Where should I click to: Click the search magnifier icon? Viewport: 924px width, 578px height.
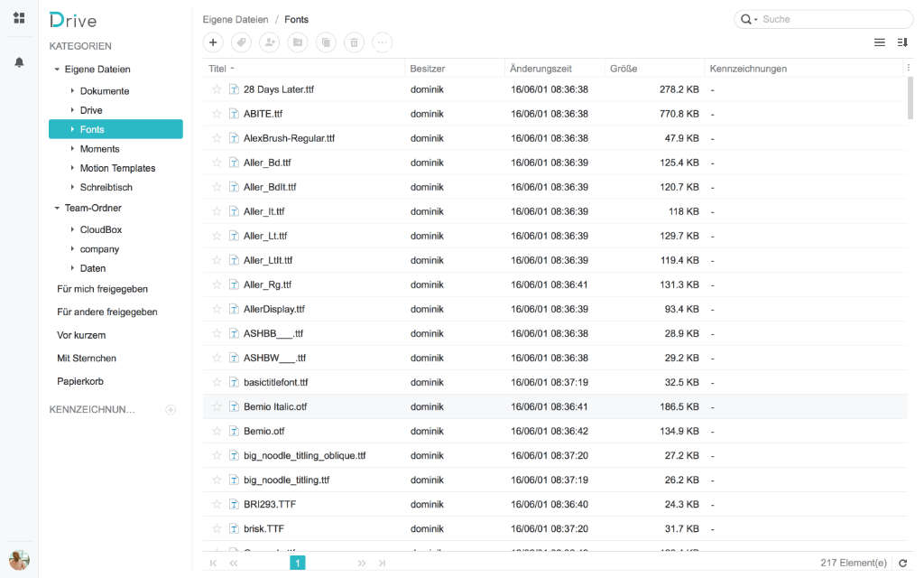(745, 20)
